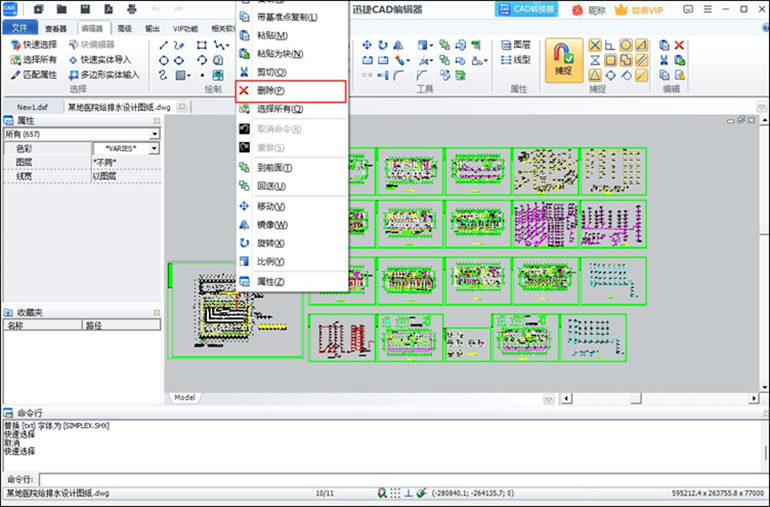Open a file using the folder icon
The width and height of the screenshot is (770, 507).
[x=61, y=9]
